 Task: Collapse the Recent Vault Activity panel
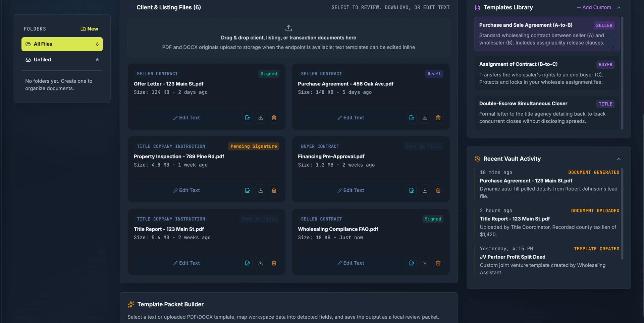(619, 159)
